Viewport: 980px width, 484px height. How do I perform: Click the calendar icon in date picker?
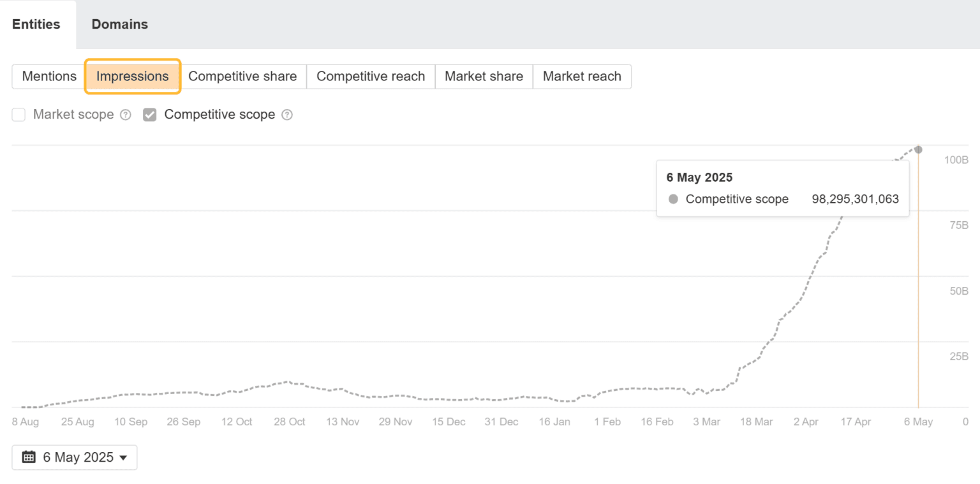(x=28, y=457)
